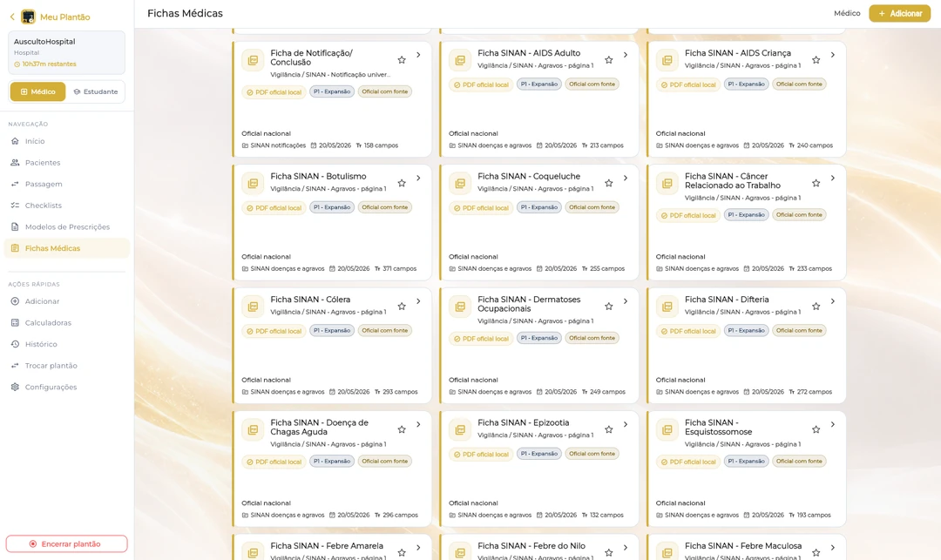Click the Febre Amarela card form icon
The width and height of the screenshot is (941, 560).
253,553
